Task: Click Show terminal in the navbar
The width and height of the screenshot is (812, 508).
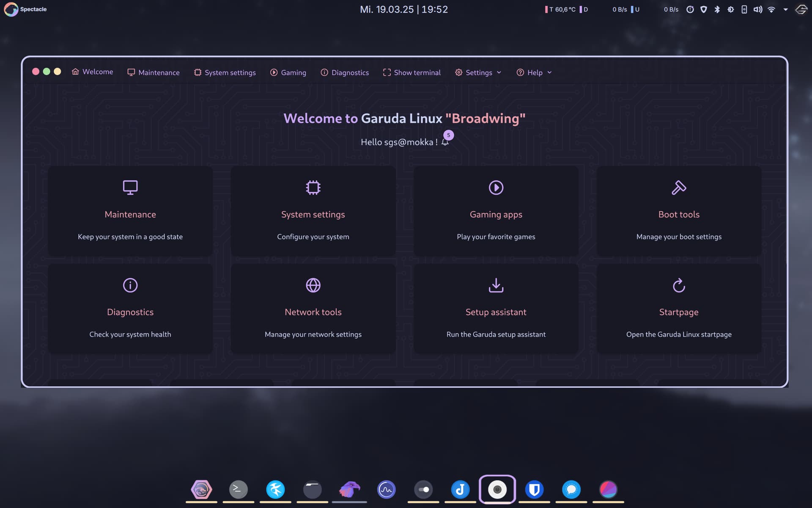Action: pos(412,72)
